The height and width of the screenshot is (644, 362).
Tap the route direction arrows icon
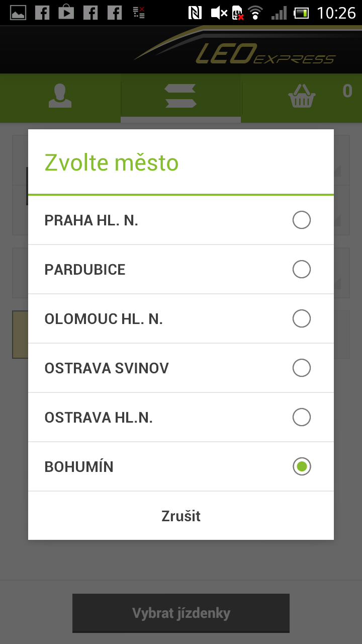[180, 96]
